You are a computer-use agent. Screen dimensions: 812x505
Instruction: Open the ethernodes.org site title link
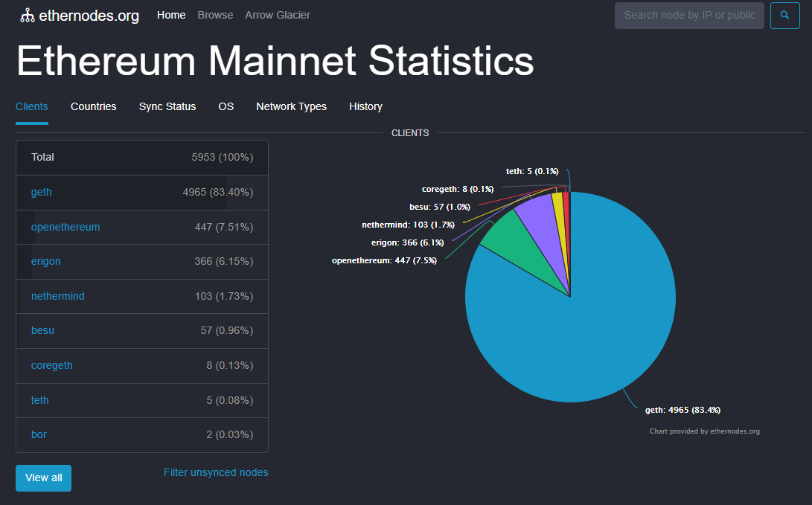pos(89,16)
